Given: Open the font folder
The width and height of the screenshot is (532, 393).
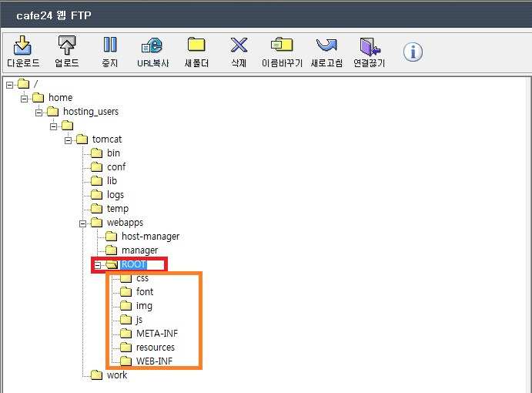Looking at the screenshot, I should [145, 292].
